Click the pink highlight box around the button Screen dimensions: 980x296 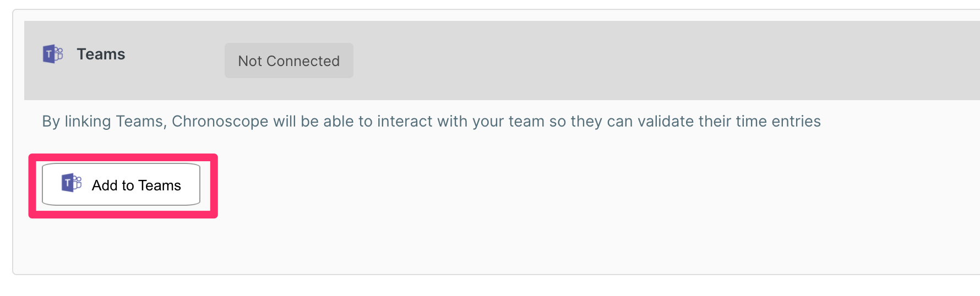click(123, 157)
